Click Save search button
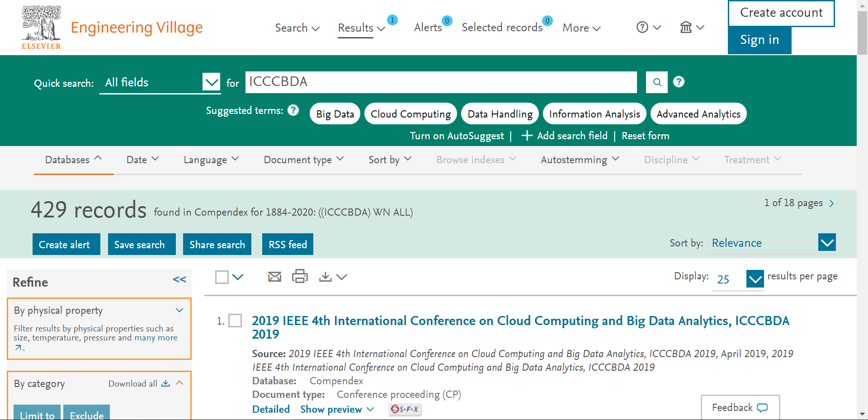Viewport: 868px width, 420px height. [142, 244]
